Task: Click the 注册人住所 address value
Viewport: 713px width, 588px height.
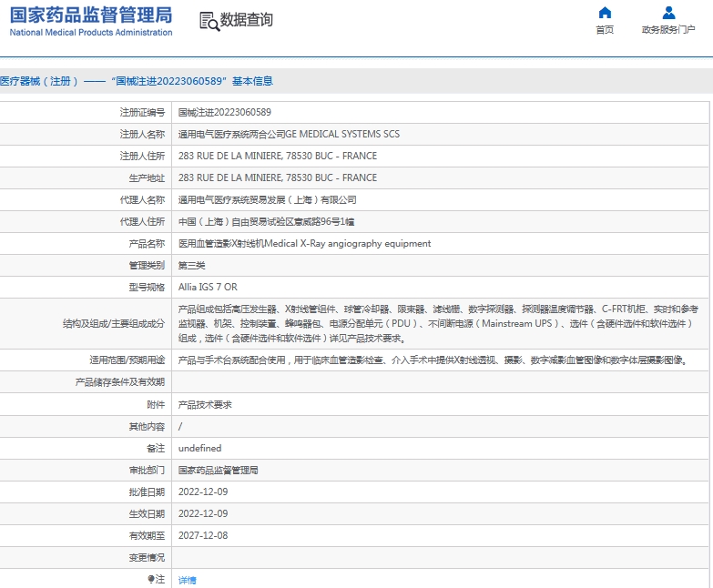Action: pyautogui.click(x=278, y=156)
